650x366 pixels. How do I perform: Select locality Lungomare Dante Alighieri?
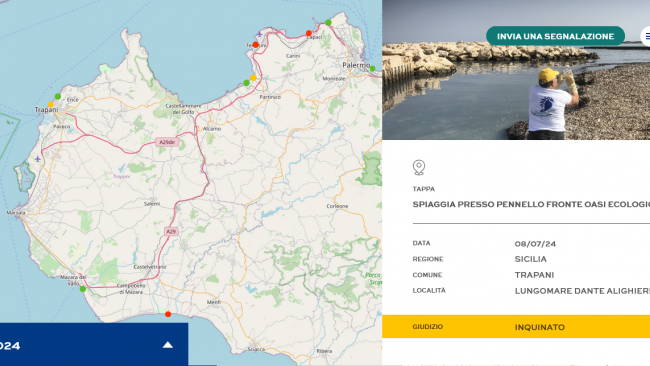click(582, 291)
